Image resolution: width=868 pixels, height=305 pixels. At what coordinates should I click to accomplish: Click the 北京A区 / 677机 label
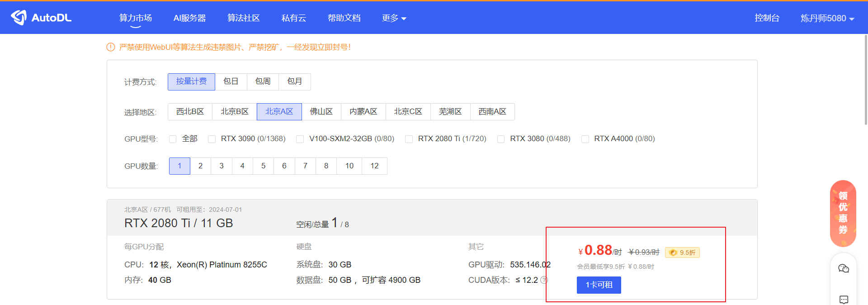pyautogui.click(x=148, y=210)
